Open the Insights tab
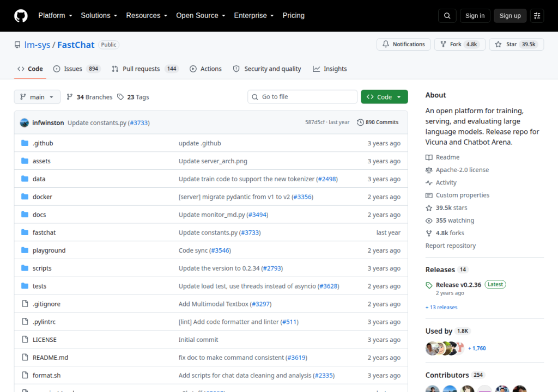Viewport: 558px width, 392px height. (330, 69)
